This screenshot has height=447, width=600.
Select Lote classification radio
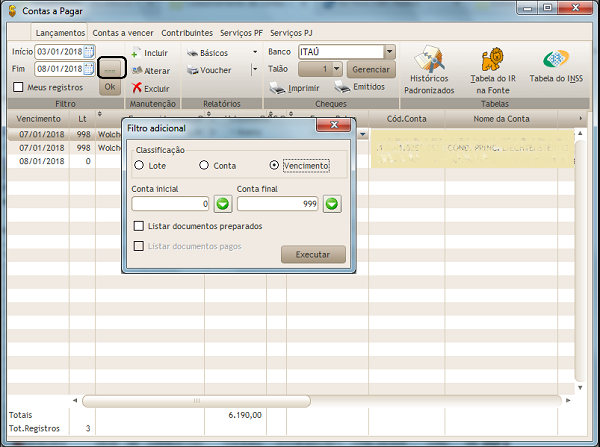[139, 165]
